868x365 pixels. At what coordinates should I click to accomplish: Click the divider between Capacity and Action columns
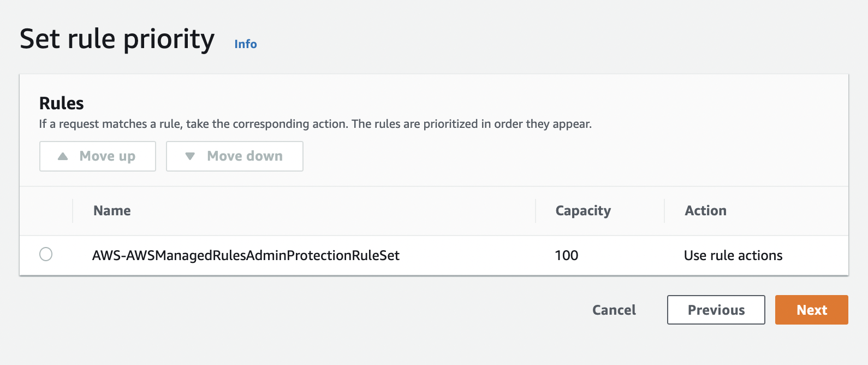click(x=664, y=211)
